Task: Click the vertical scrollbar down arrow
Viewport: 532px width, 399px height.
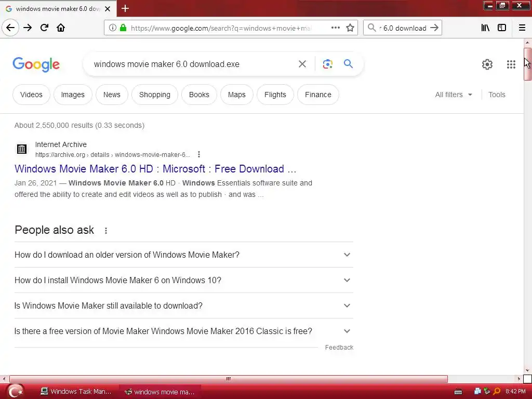Action: coord(527,370)
